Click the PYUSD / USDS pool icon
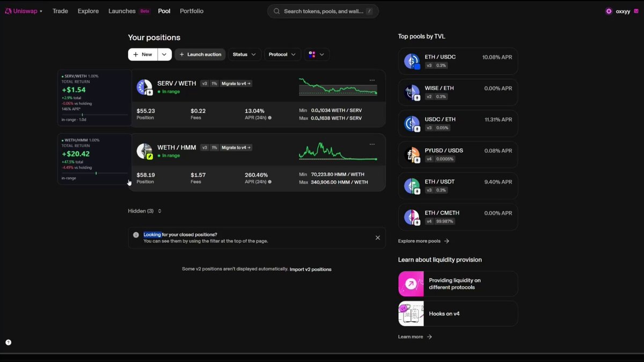The image size is (644, 362). [412, 155]
